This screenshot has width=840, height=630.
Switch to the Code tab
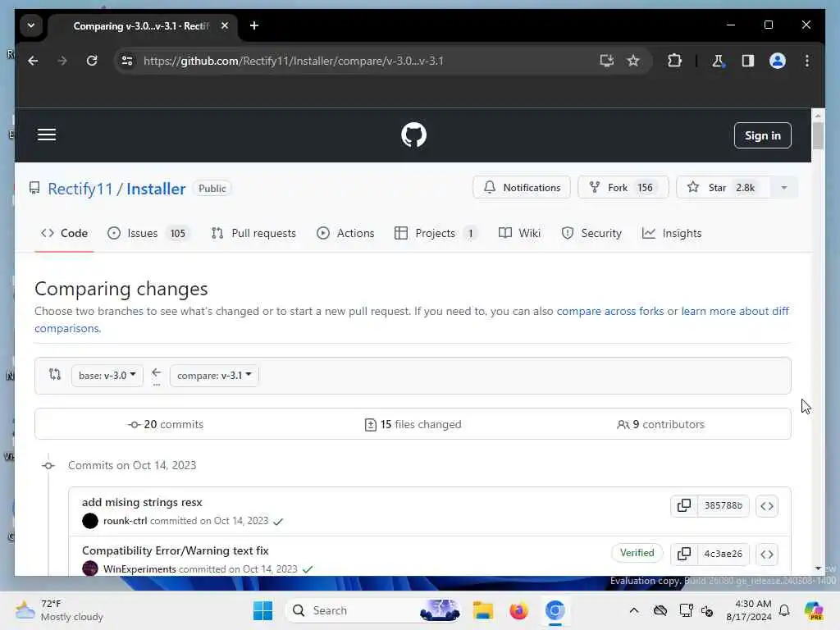64,234
